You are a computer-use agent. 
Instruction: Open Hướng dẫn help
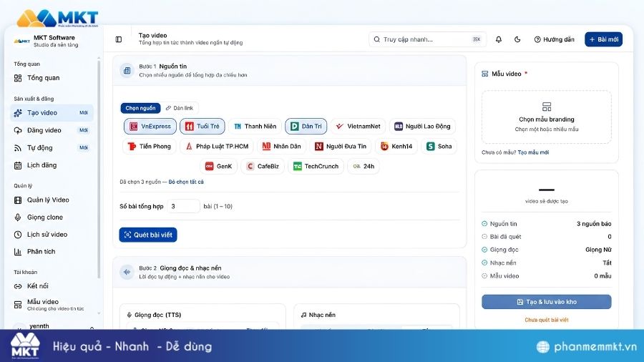[554, 39]
